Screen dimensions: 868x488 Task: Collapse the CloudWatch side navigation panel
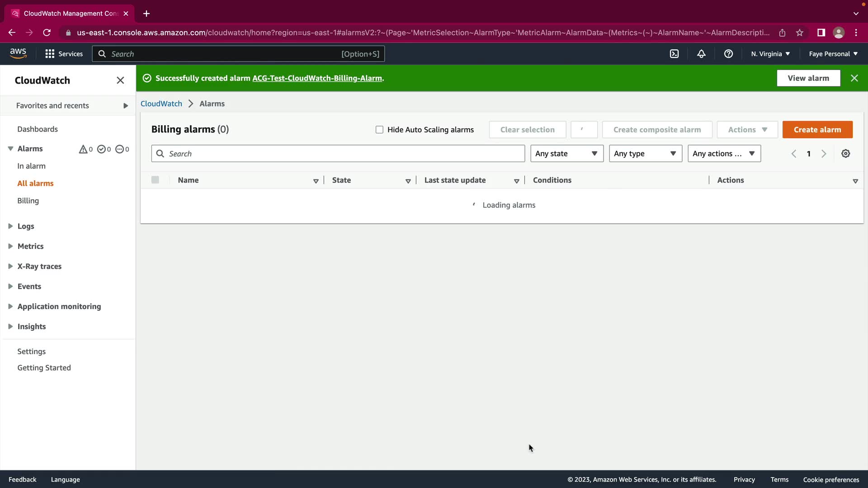[120, 80]
